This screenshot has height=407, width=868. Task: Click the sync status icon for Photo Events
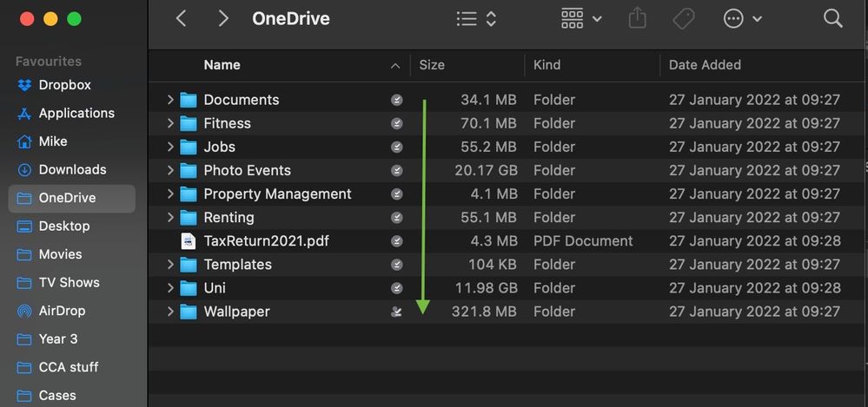pyautogui.click(x=396, y=170)
